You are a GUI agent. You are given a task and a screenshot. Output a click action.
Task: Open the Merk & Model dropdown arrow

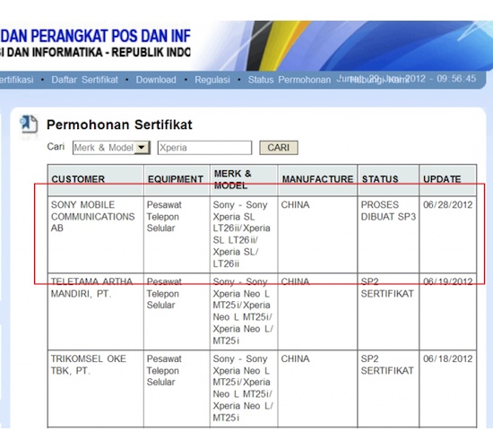[142, 148]
